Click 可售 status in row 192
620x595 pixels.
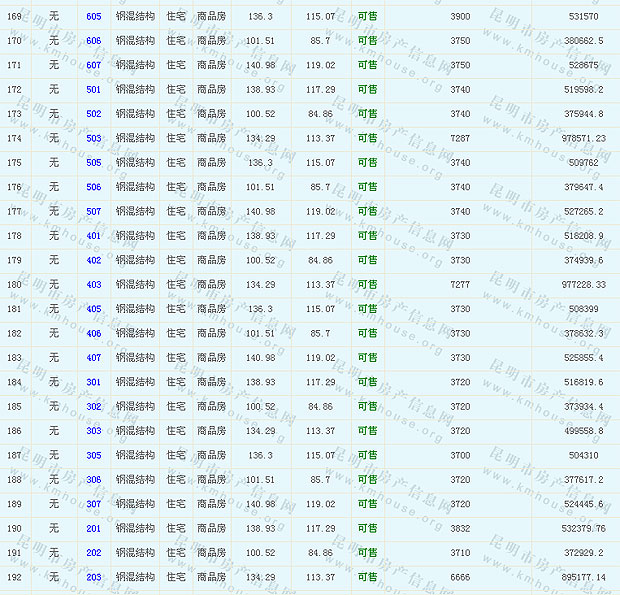coord(367,577)
